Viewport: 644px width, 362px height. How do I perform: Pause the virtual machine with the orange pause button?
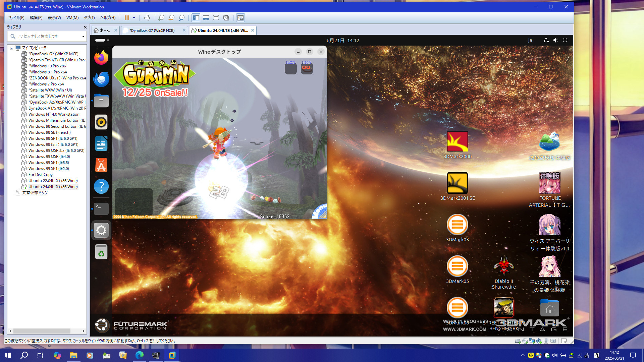click(127, 18)
